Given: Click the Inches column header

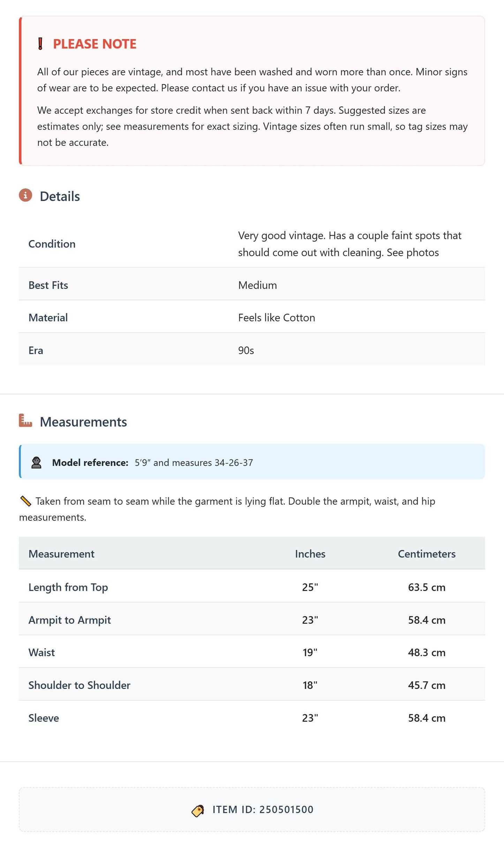Looking at the screenshot, I should click(310, 554).
